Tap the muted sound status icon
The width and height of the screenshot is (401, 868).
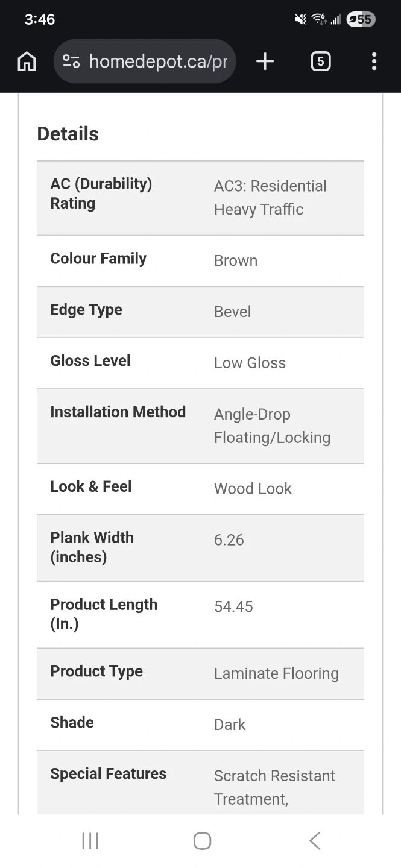(x=300, y=20)
